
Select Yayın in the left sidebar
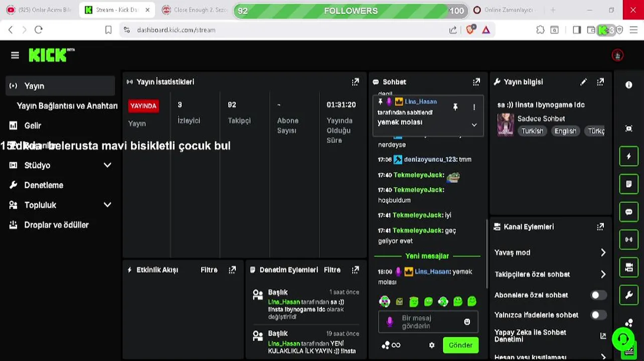[60, 86]
